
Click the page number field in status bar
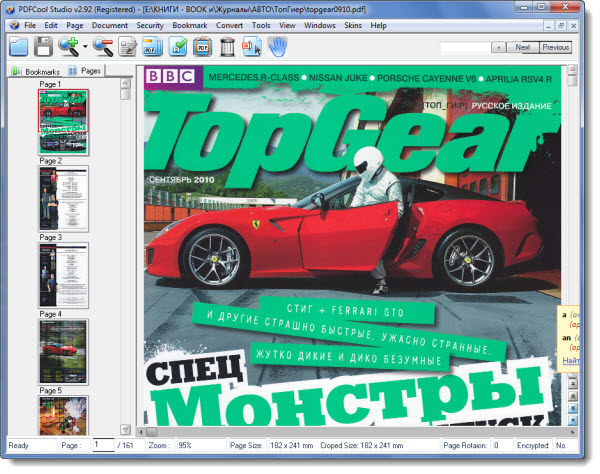pos(102,444)
